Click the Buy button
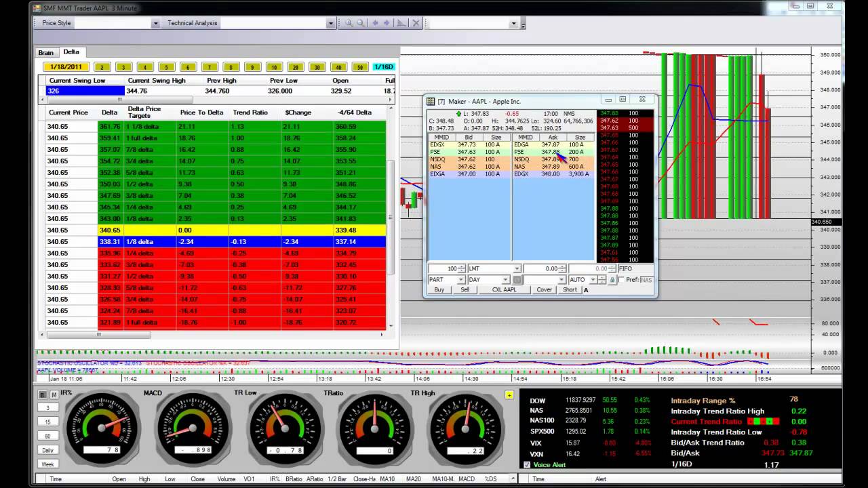This screenshot has height=488, width=868. 439,290
